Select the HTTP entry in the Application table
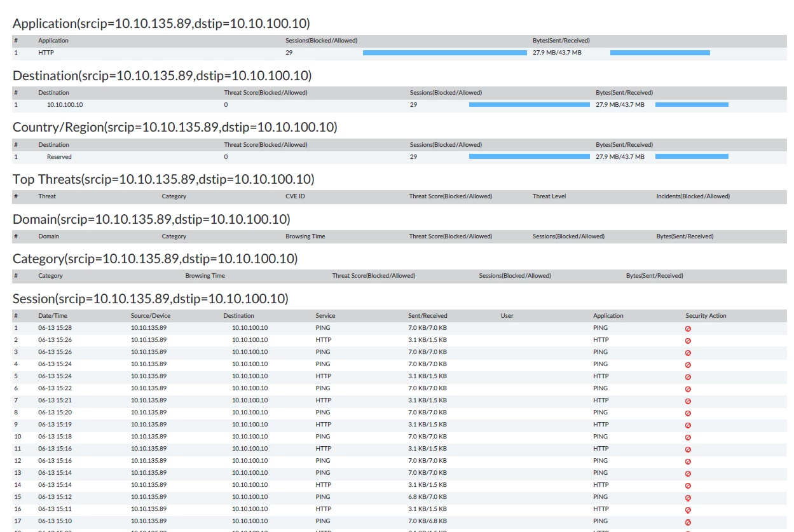794x532 pixels. pyautogui.click(x=46, y=53)
